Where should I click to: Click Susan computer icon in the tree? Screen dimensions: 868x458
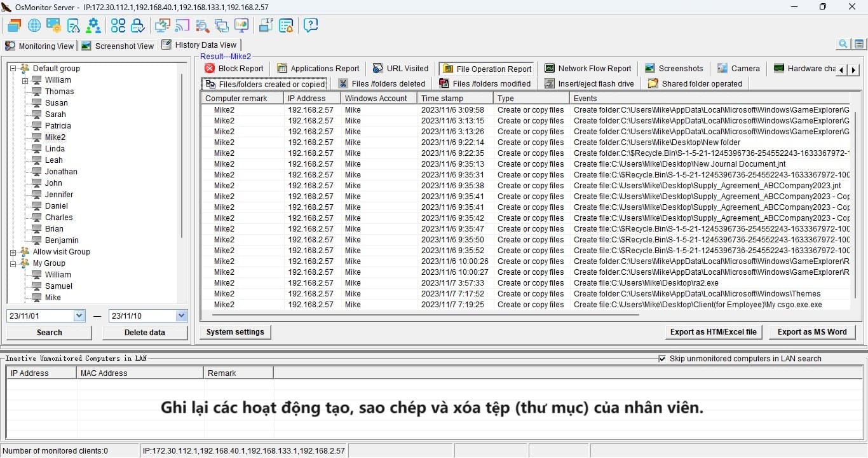pos(37,103)
